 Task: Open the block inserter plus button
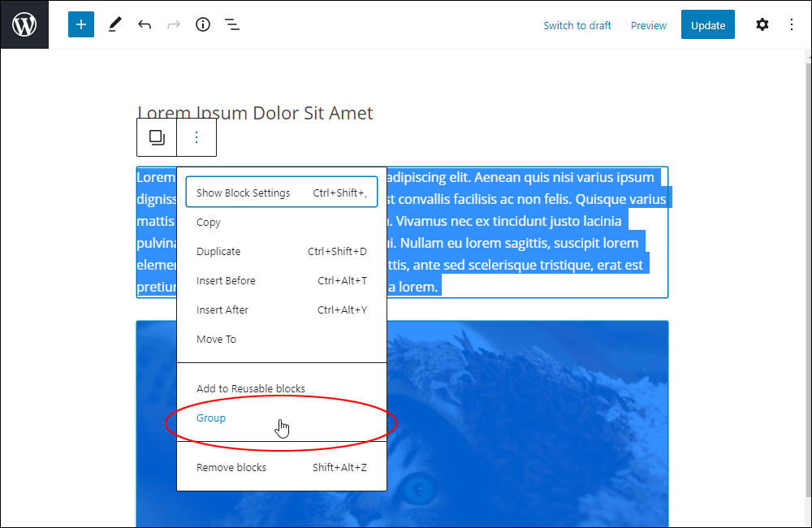[x=81, y=25]
